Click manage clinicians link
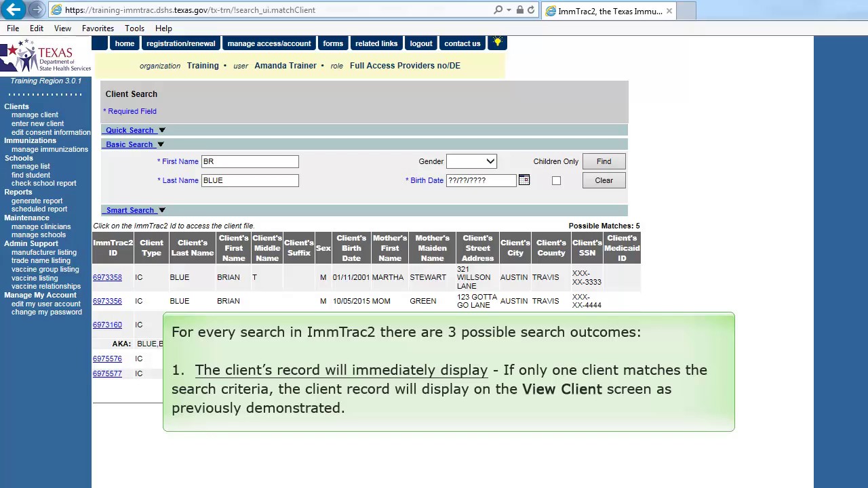 [41, 226]
